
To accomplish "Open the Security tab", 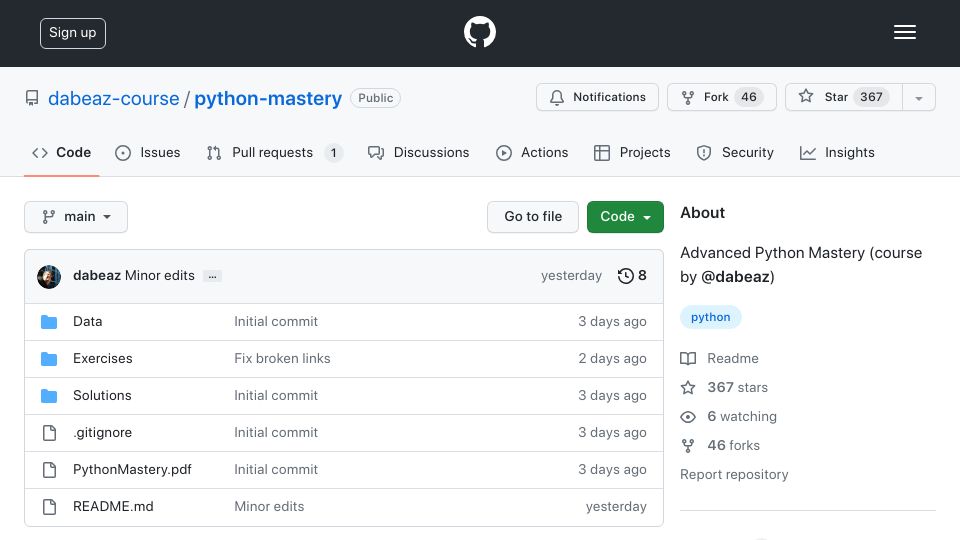I will click(735, 152).
